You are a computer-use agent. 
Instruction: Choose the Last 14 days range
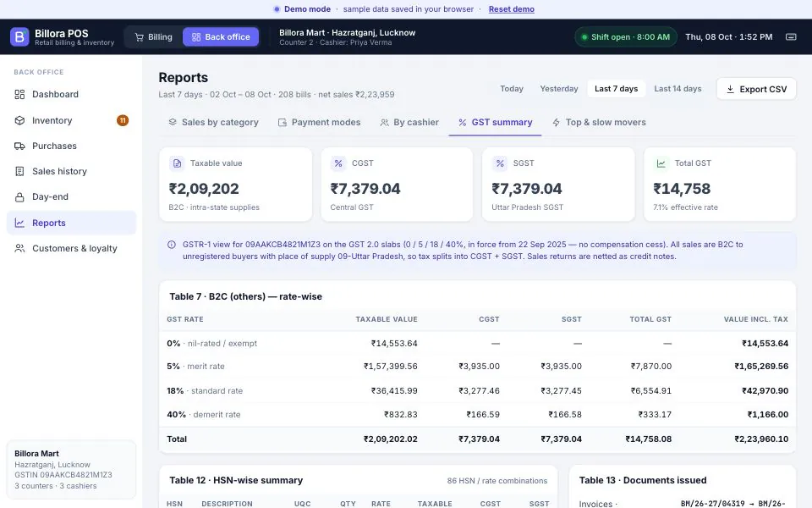(x=678, y=89)
